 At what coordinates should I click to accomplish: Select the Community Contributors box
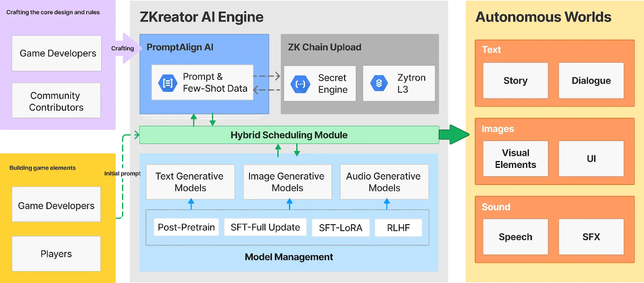(x=56, y=101)
